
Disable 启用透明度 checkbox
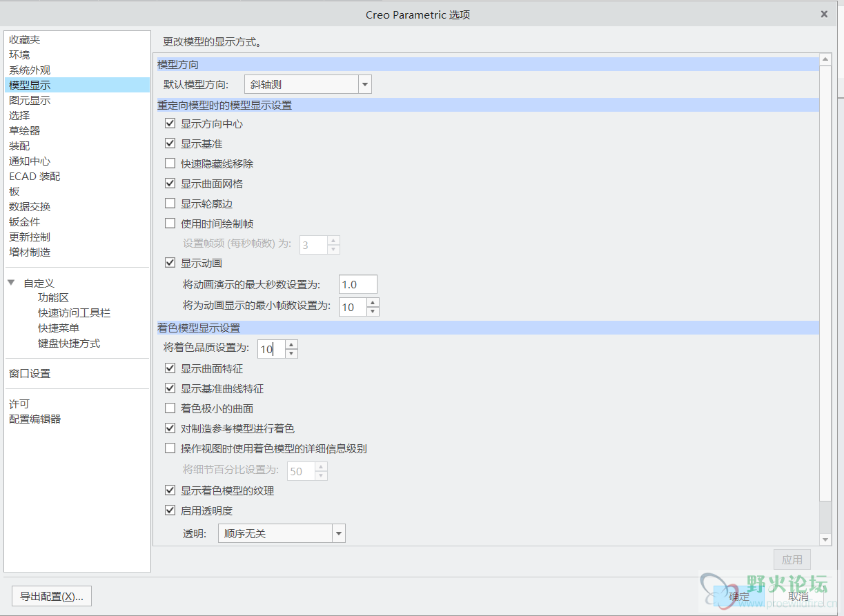pyautogui.click(x=170, y=511)
